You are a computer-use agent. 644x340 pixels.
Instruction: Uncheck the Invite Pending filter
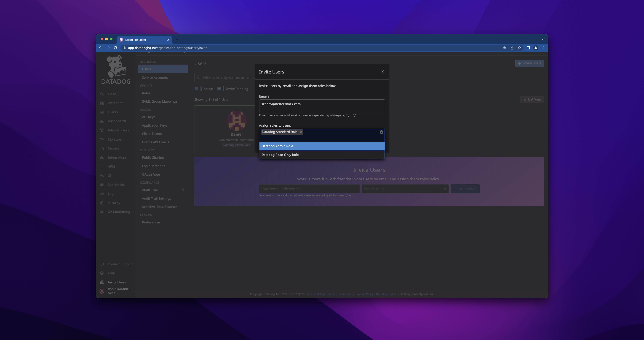(x=219, y=89)
